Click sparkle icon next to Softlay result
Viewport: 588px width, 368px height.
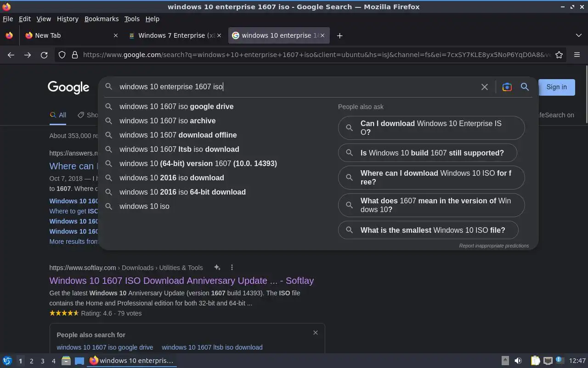click(217, 267)
